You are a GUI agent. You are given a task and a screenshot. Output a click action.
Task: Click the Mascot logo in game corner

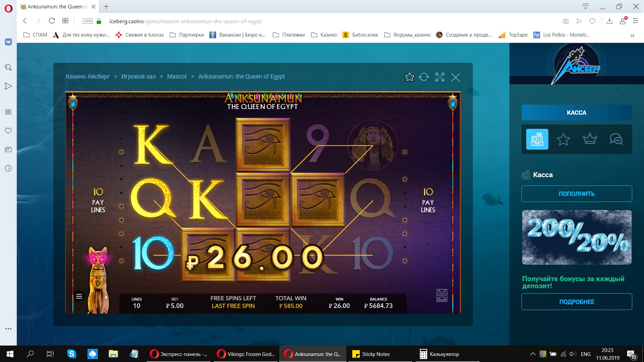[442, 296]
